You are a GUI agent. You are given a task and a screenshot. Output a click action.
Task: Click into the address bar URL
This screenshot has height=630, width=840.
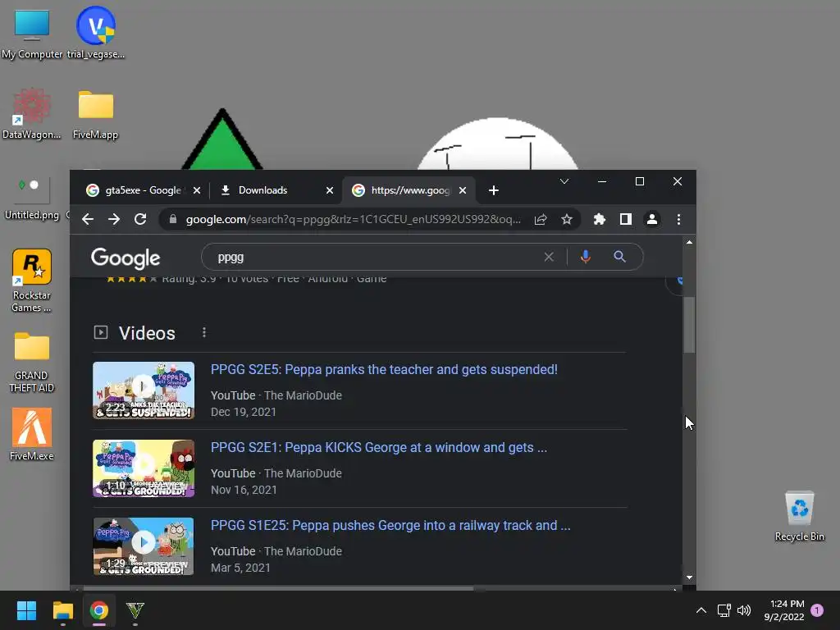tap(353, 219)
